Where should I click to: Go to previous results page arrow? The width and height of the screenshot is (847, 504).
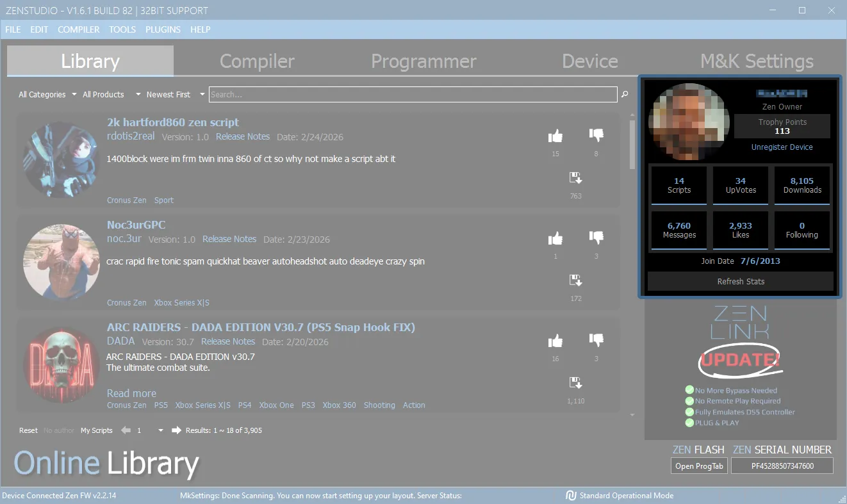(126, 430)
